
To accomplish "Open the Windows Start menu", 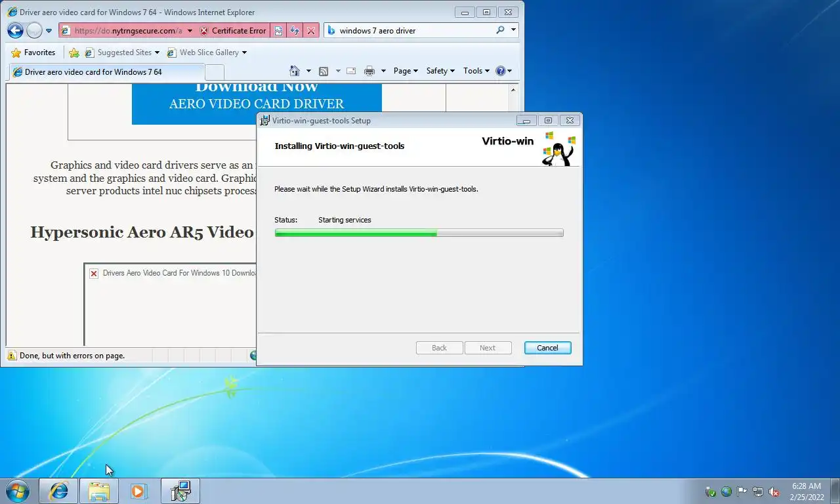I will tap(17, 491).
